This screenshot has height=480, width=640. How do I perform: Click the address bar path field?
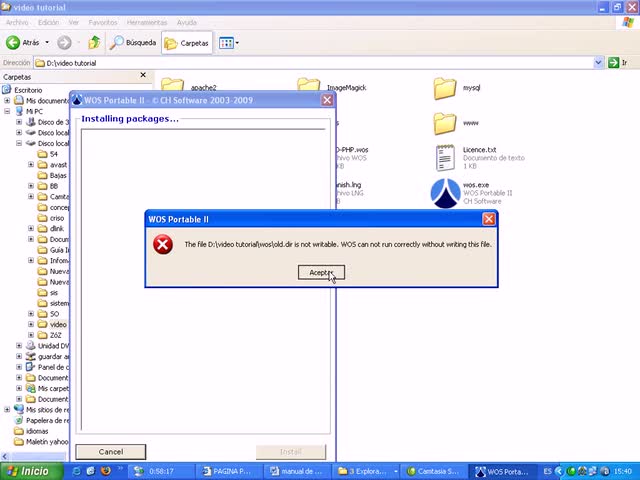tap(313, 63)
